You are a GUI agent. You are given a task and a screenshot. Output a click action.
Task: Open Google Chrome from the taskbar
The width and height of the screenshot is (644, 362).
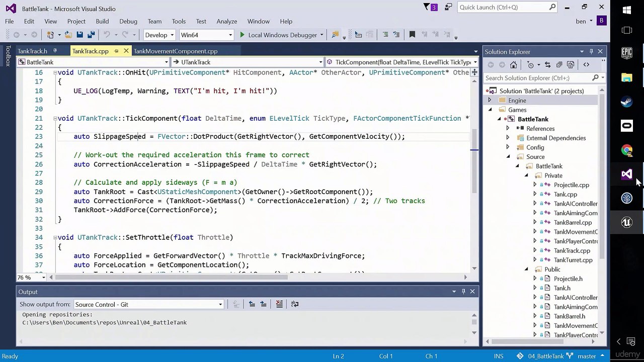(626, 150)
